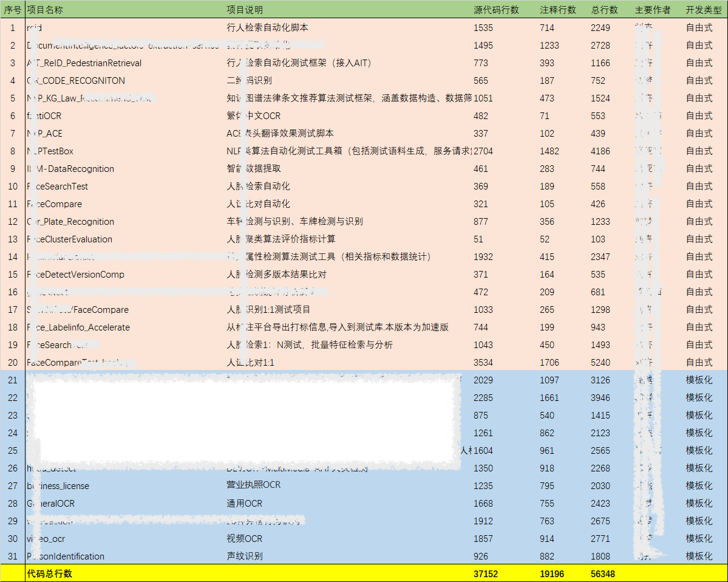The image size is (728, 582).
Task: Click total lines value 2268
Action: (x=600, y=469)
